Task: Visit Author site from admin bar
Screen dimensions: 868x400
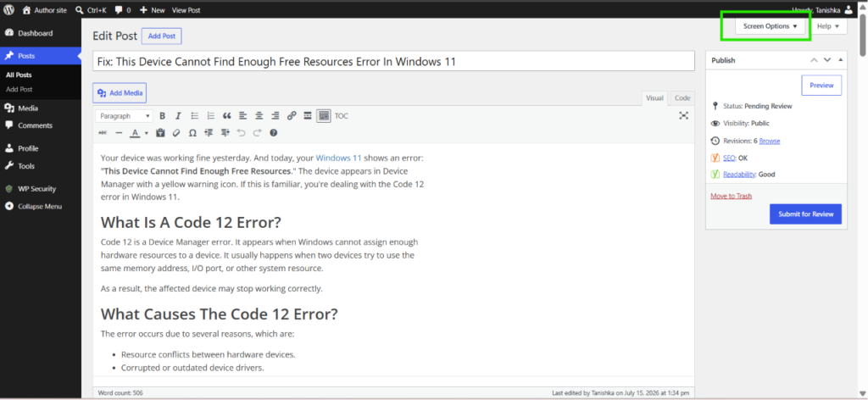Action: [x=44, y=10]
